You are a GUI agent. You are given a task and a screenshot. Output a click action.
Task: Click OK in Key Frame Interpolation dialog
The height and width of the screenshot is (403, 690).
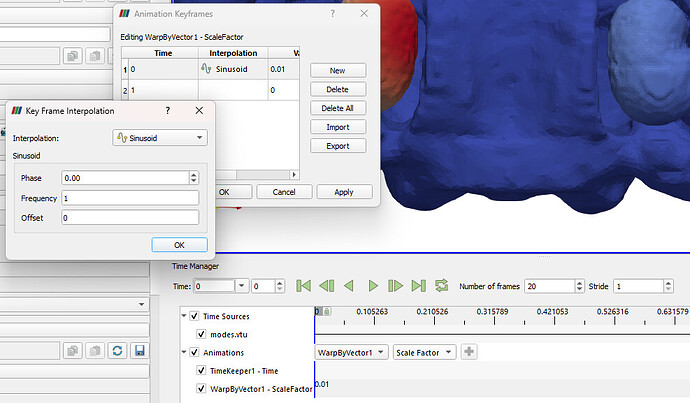(179, 245)
